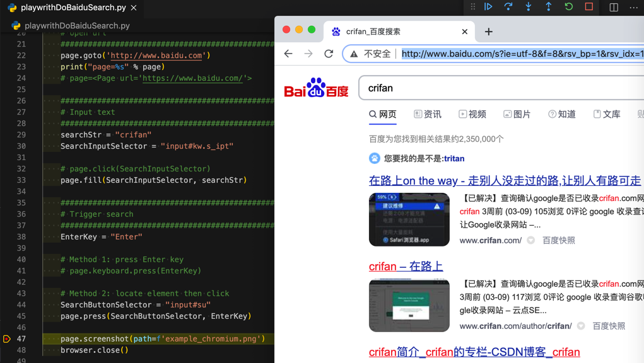Close the playwrithDoBaiduSearch.py editor tab
This screenshot has width=644, height=363.
tap(134, 8)
